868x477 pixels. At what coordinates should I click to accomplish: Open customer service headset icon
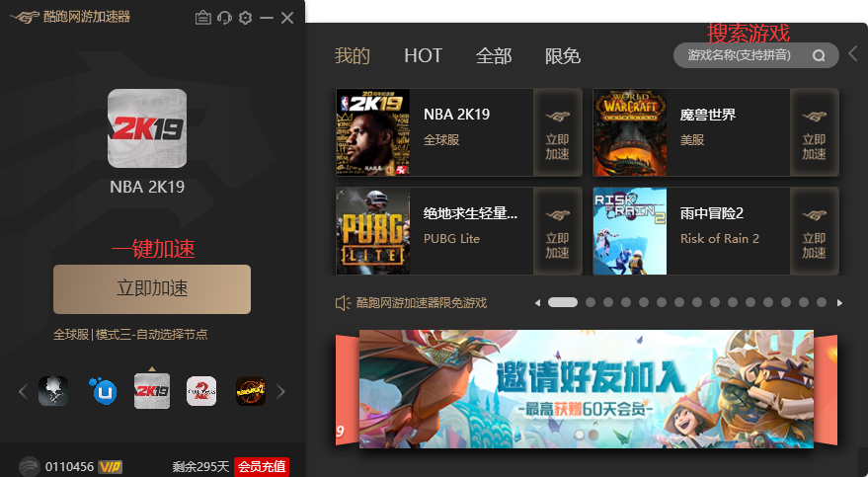tap(224, 18)
